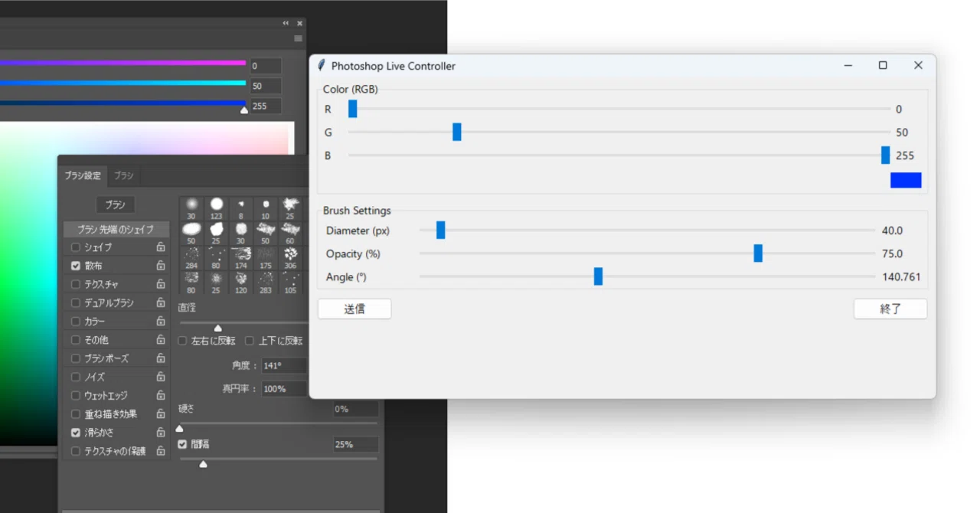
Task: Select the brush tip labeled 306
Action: [289, 258]
